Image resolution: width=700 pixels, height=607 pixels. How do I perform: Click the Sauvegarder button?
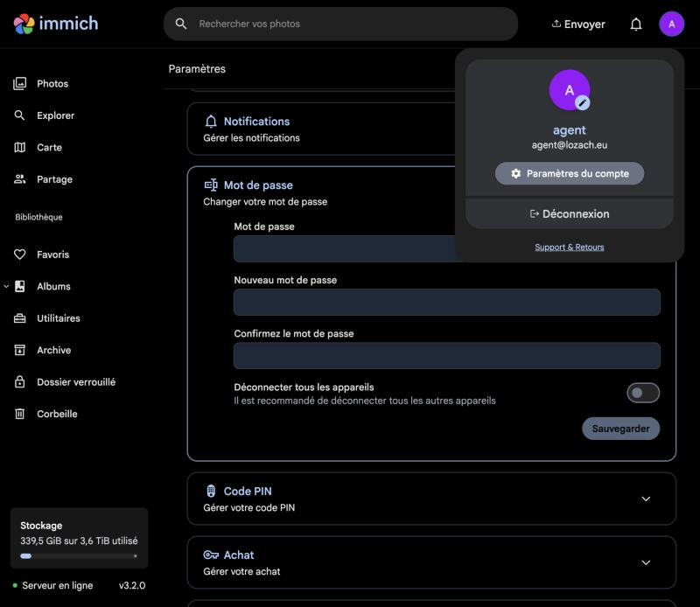tap(620, 429)
